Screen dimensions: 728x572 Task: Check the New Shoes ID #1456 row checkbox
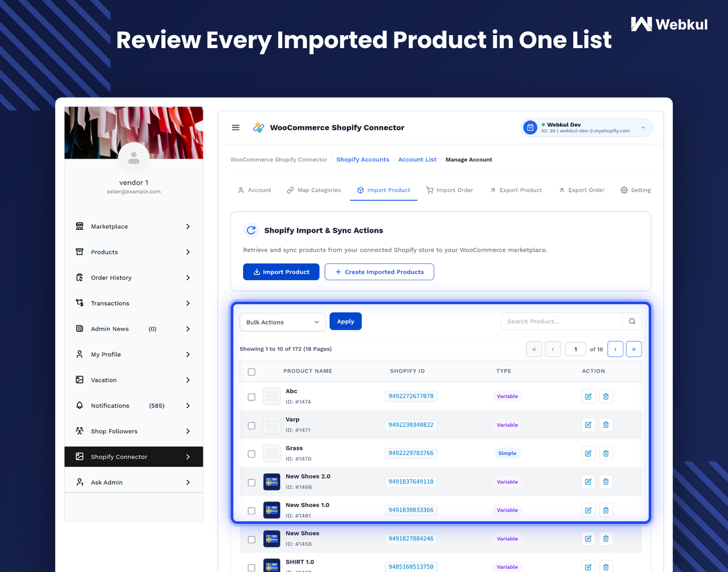[252, 539]
